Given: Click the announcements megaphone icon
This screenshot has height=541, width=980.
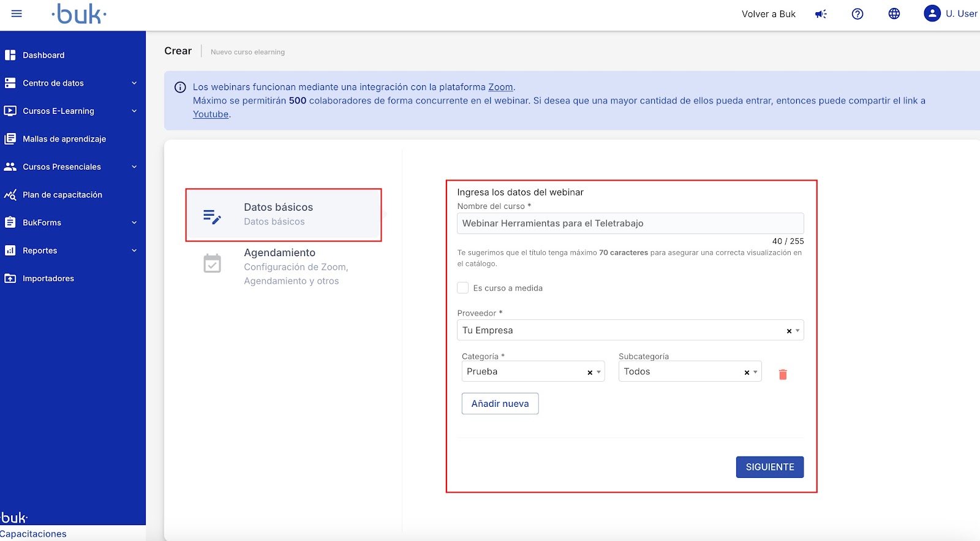Looking at the screenshot, I should pyautogui.click(x=821, y=14).
